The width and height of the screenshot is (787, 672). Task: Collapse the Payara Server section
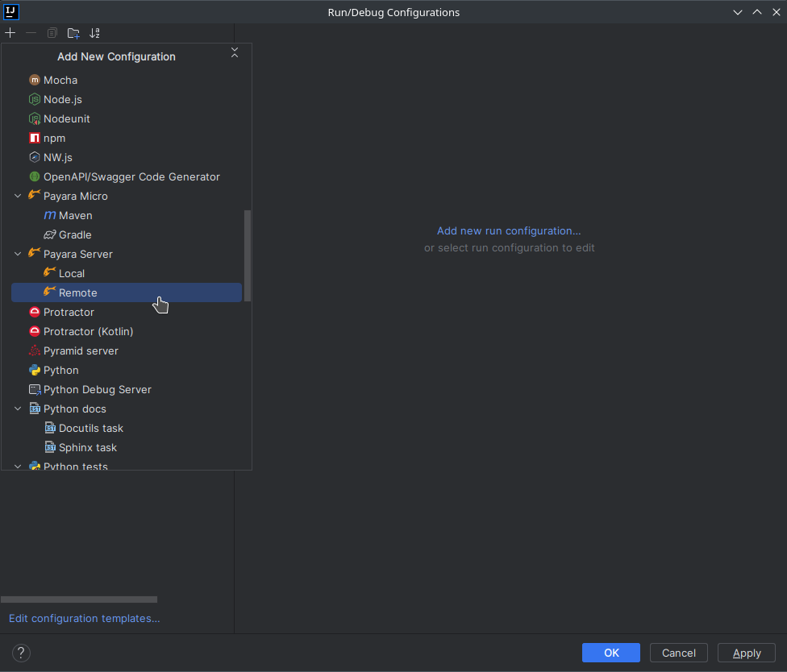click(17, 254)
